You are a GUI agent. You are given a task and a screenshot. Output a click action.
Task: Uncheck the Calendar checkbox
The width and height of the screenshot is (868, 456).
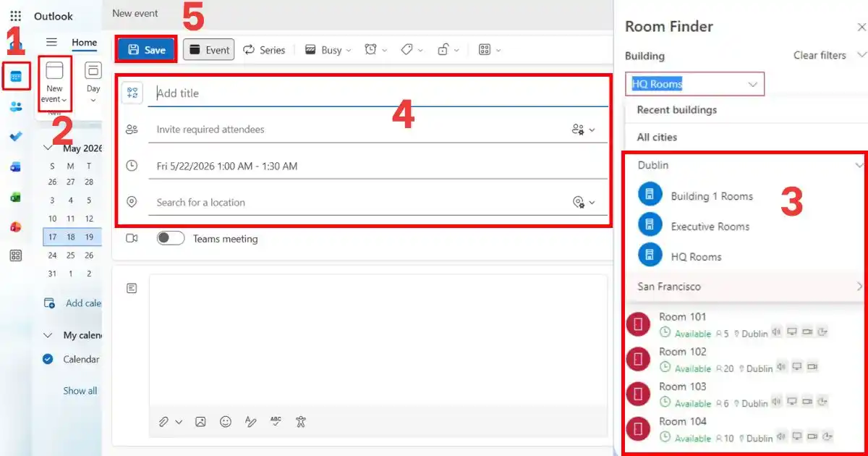pyautogui.click(x=48, y=359)
